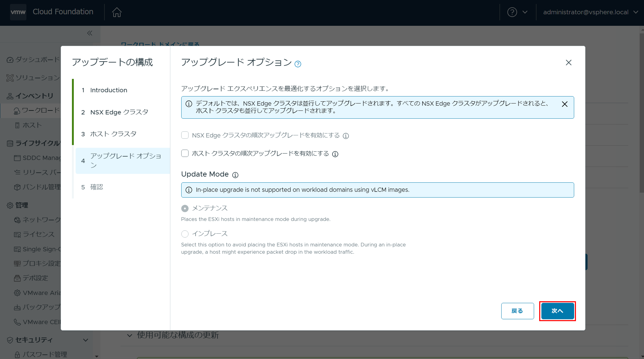Click info icon next to host cluster sequential upgrade
This screenshot has width=644, height=359.
tap(335, 154)
